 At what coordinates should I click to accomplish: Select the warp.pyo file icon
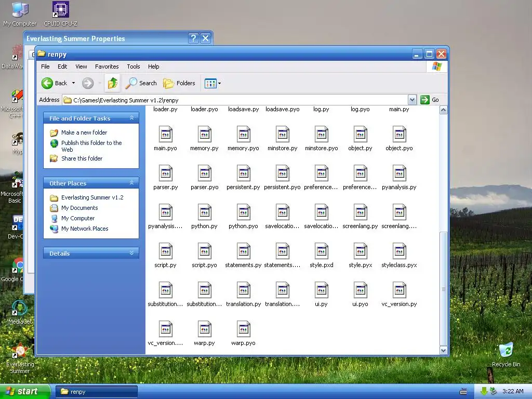[x=244, y=329]
